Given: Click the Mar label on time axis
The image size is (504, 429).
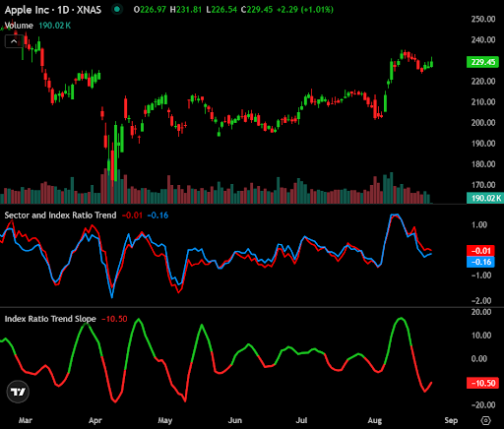Looking at the screenshot, I should point(26,420).
